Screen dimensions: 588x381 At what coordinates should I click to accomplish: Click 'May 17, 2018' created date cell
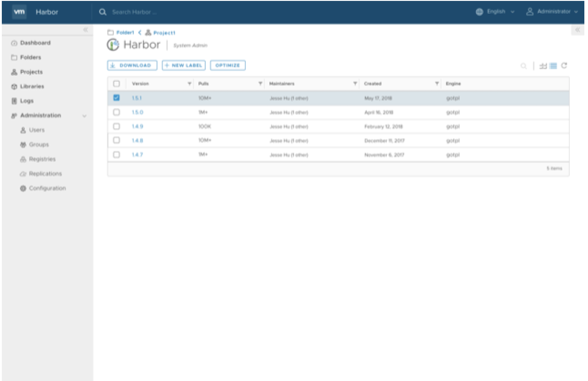378,98
